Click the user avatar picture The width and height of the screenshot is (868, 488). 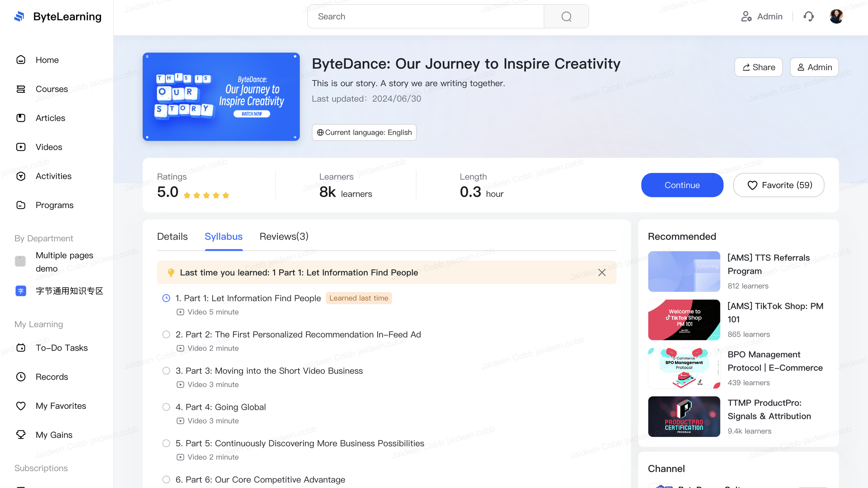point(836,16)
